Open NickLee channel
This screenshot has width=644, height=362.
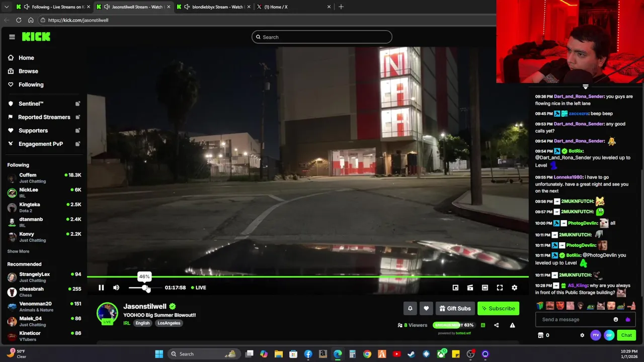[44, 193]
